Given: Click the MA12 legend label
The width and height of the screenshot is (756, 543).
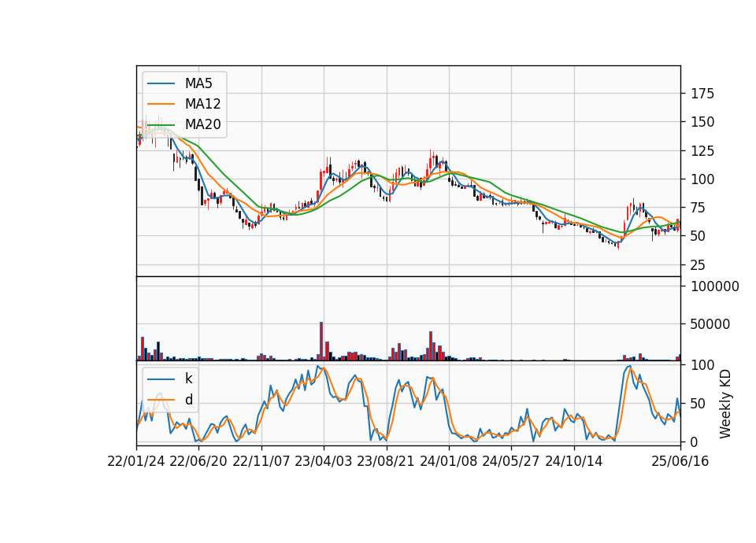Looking at the screenshot, I should point(202,104).
